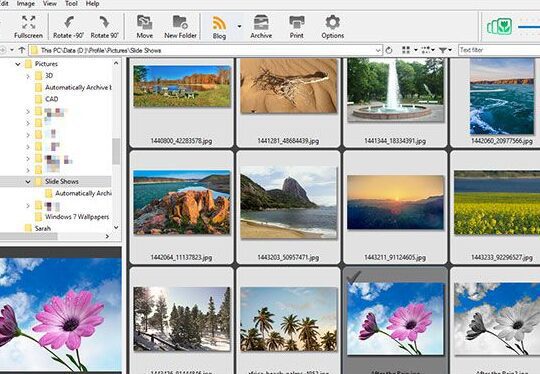Image resolution: width=540 pixels, height=374 pixels.
Task: Open the filter funnel options
Action: coord(445,50)
